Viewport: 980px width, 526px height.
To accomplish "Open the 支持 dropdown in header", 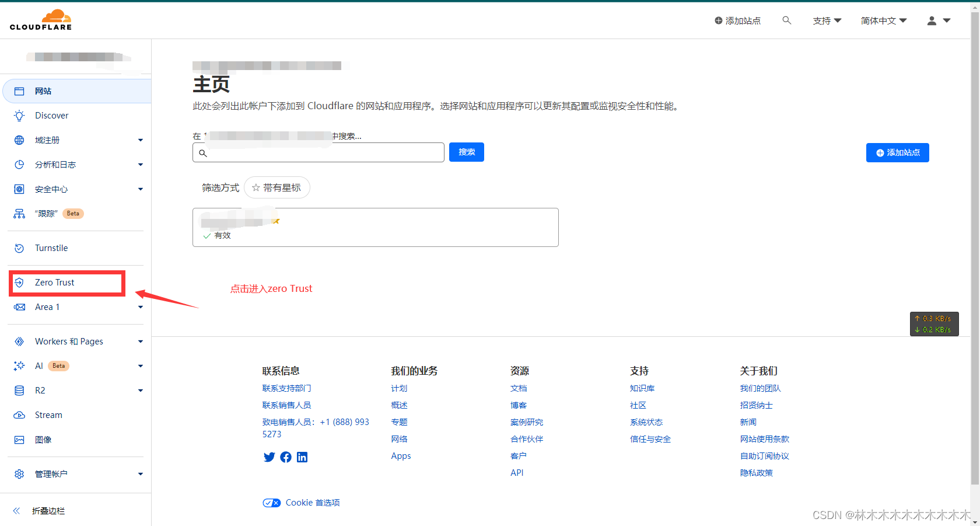I will click(x=827, y=20).
